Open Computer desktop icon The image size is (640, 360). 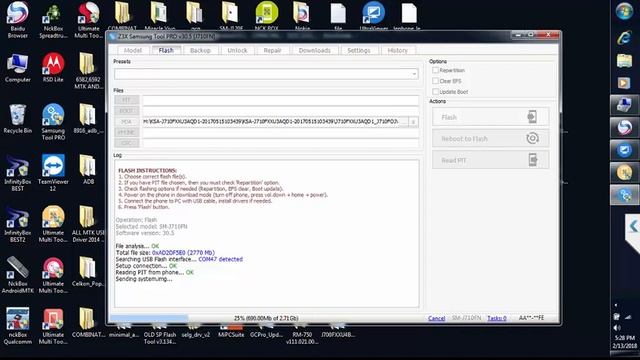point(18,67)
